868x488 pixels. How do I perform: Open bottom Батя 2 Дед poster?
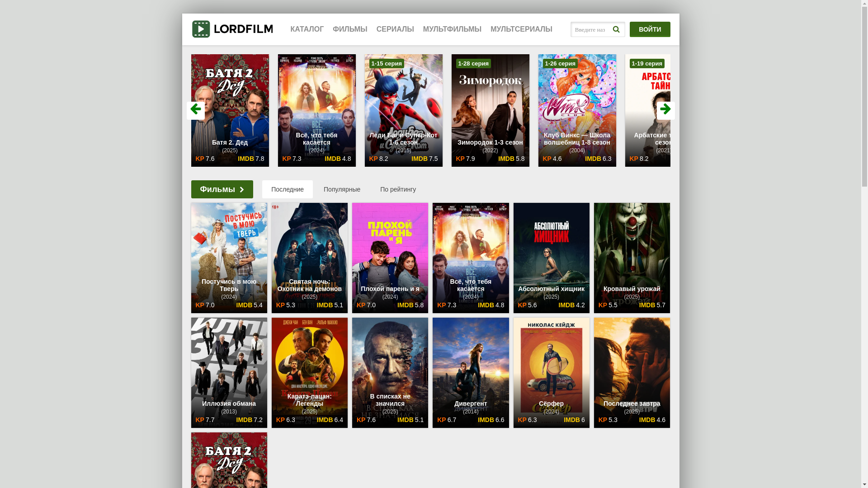tap(229, 460)
